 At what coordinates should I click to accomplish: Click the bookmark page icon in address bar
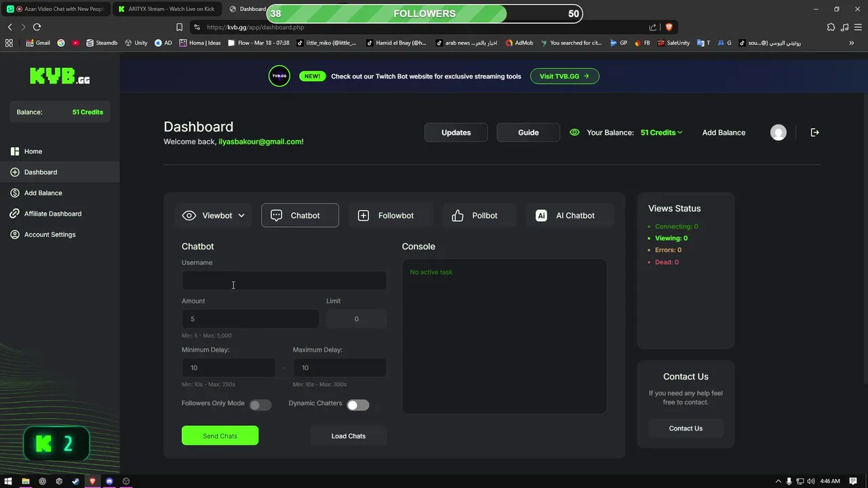(179, 27)
